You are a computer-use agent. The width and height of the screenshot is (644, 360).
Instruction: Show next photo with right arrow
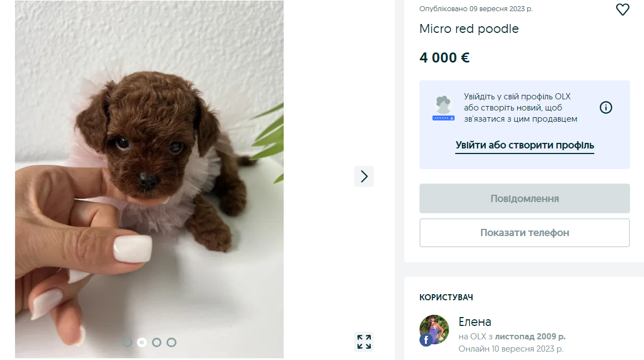[x=364, y=176]
